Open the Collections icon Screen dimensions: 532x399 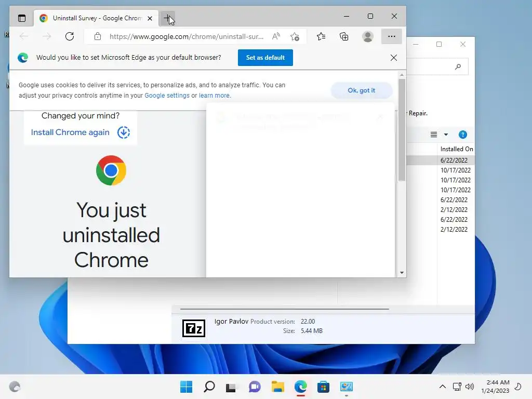click(344, 36)
